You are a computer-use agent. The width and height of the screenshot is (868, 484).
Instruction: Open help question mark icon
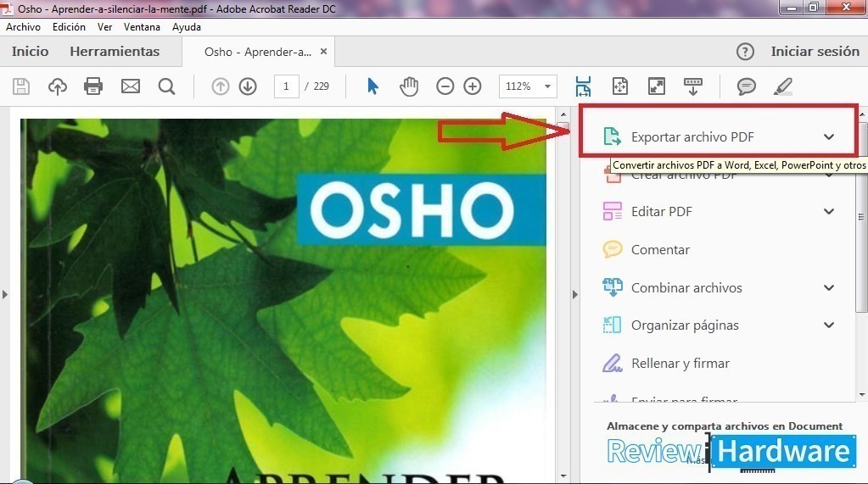(745, 52)
